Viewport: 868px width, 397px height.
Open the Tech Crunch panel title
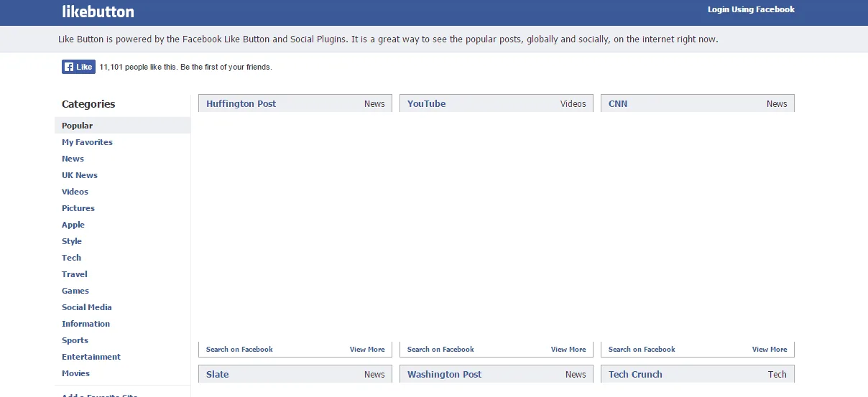pos(635,374)
